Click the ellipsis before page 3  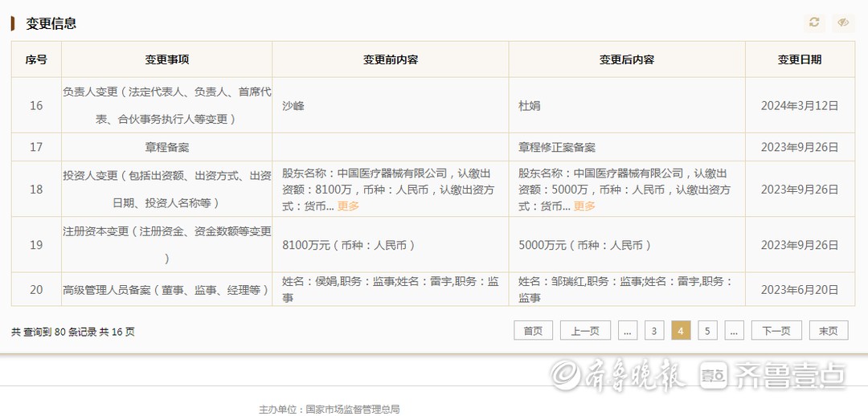[627, 331]
